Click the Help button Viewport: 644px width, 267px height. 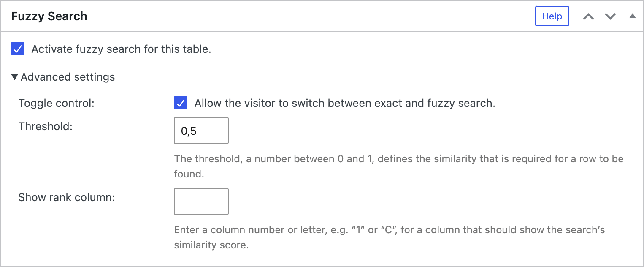pyautogui.click(x=552, y=16)
